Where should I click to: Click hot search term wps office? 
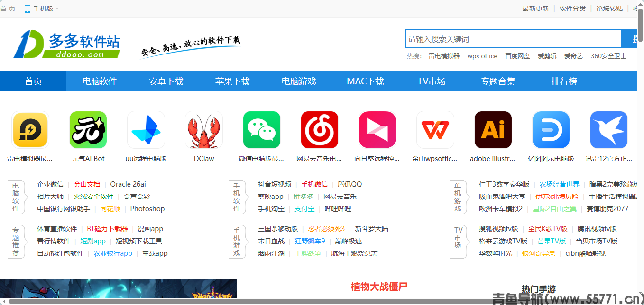(x=482, y=56)
